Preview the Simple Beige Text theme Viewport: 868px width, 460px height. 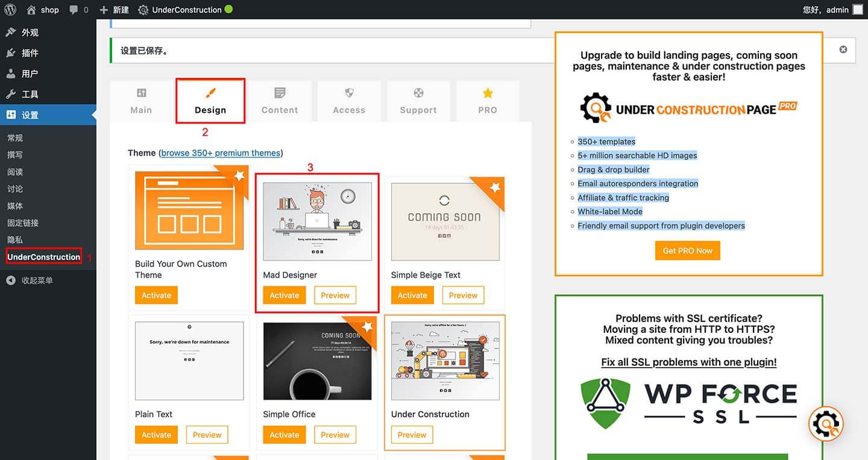coord(463,295)
